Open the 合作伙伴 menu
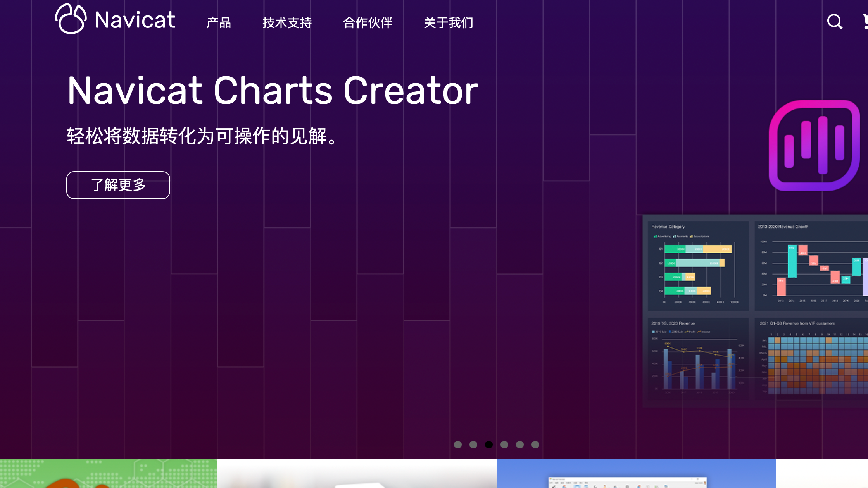The width and height of the screenshot is (868, 488). pyautogui.click(x=368, y=23)
